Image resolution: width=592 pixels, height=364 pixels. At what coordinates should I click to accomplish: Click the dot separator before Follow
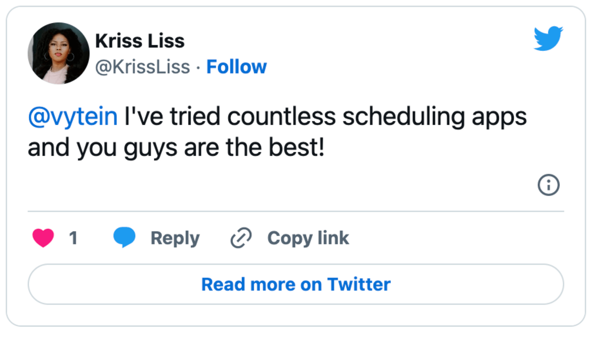198,68
